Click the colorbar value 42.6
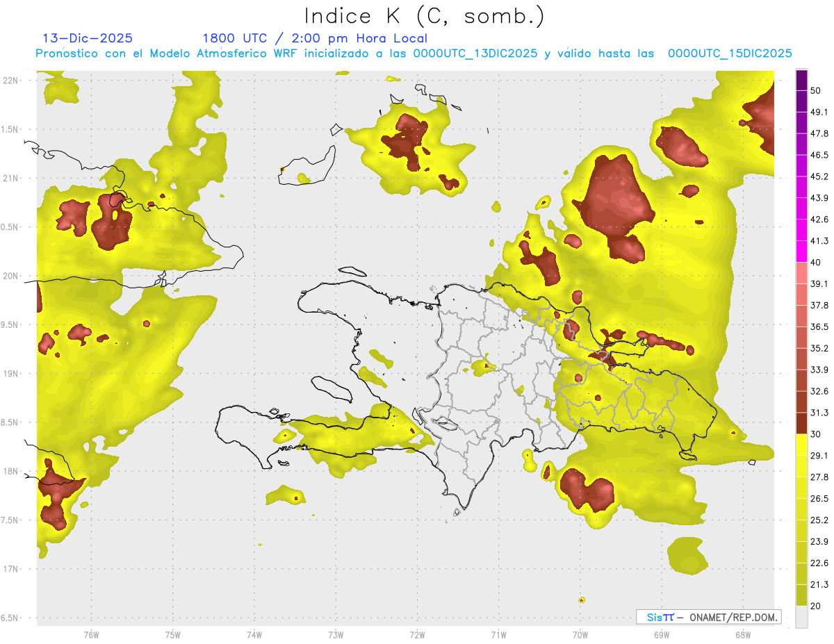 point(819,220)
